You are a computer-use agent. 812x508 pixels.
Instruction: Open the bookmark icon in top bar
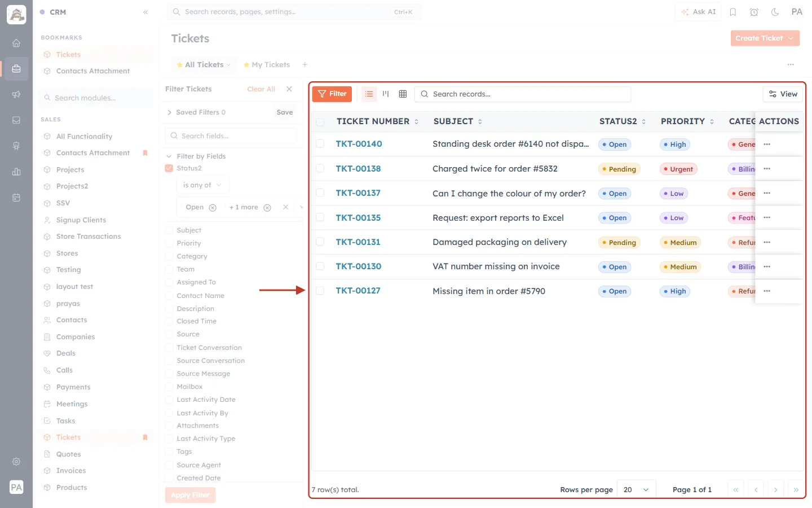click(x=733, y=12)
